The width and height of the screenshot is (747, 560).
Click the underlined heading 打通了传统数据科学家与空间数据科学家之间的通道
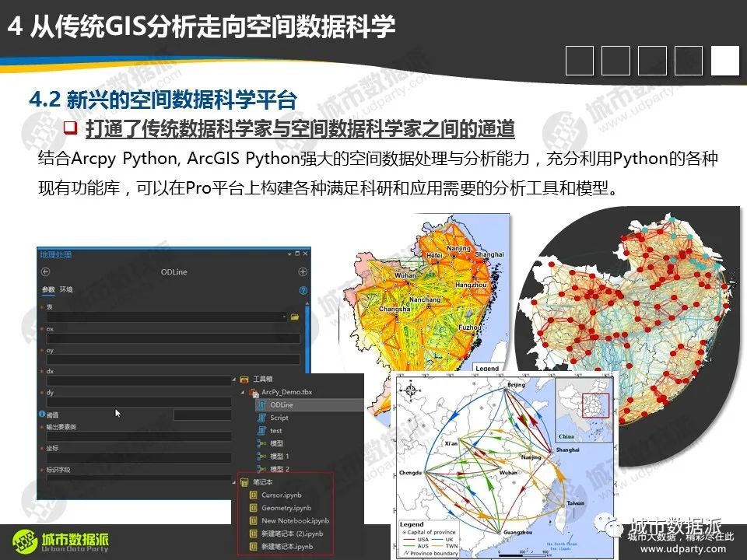pyautogui.click(x=300, y=129)
